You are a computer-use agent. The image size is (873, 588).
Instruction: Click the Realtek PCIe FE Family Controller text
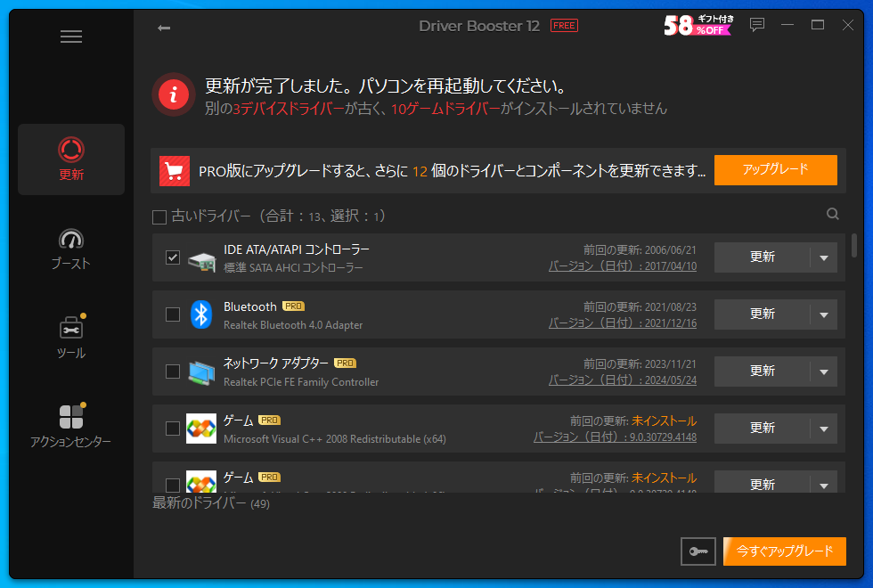click(x=301, y=382)
